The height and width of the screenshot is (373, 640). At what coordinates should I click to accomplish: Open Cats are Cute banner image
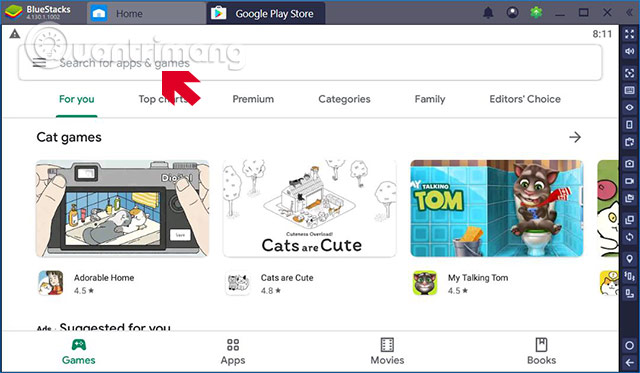click(x=310, y=209)
